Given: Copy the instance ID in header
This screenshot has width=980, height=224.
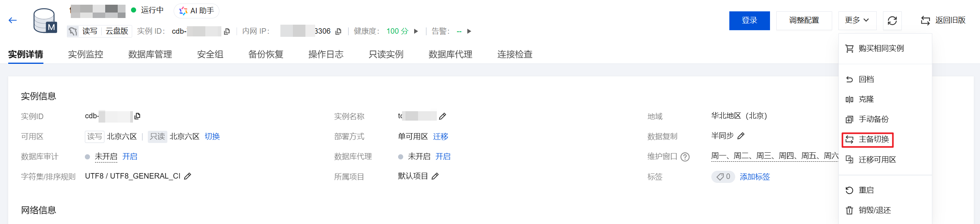Looking at the screenshot, I should 227,31.
